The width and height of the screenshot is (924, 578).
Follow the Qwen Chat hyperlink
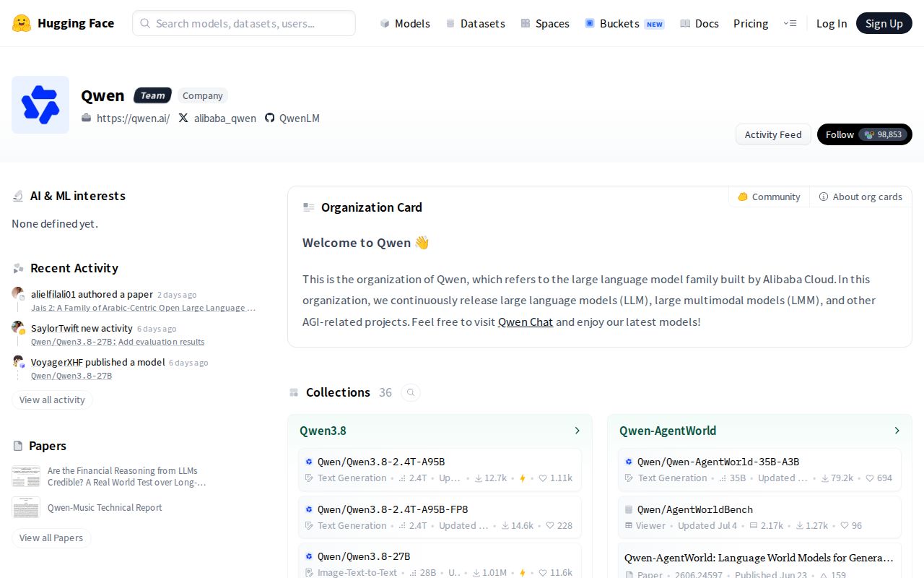(x=526, y=322)
